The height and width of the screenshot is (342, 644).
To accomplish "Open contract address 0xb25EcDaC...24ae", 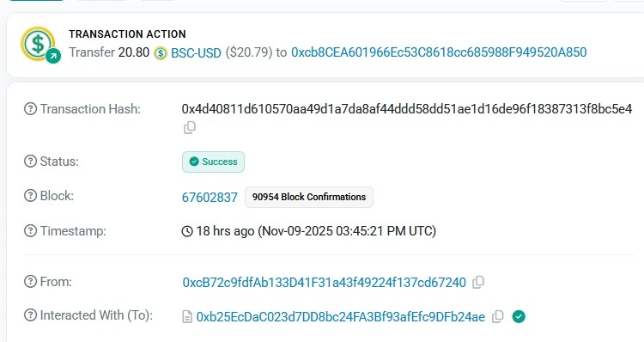I will [x=341, y=317].
